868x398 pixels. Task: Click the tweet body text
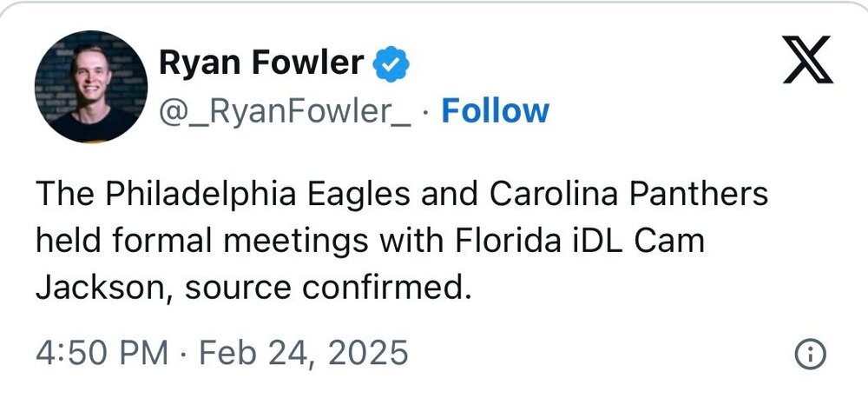(399, 241)
